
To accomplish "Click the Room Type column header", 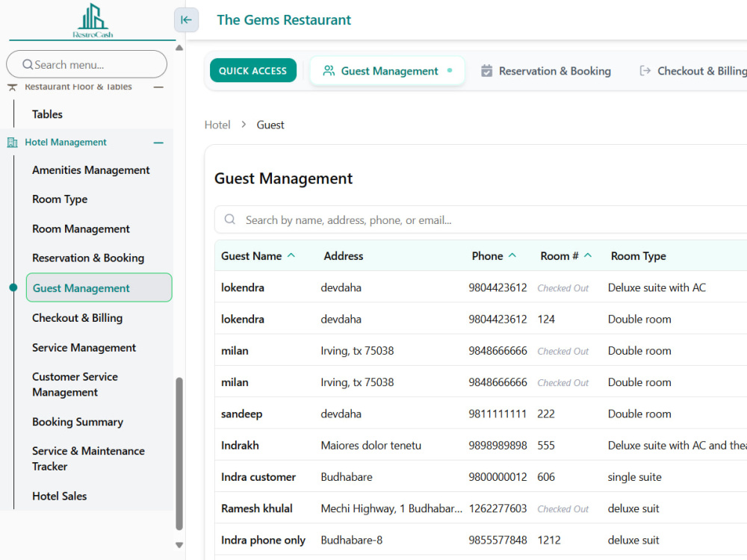I will pyautogui.click(x=639, y=256).
